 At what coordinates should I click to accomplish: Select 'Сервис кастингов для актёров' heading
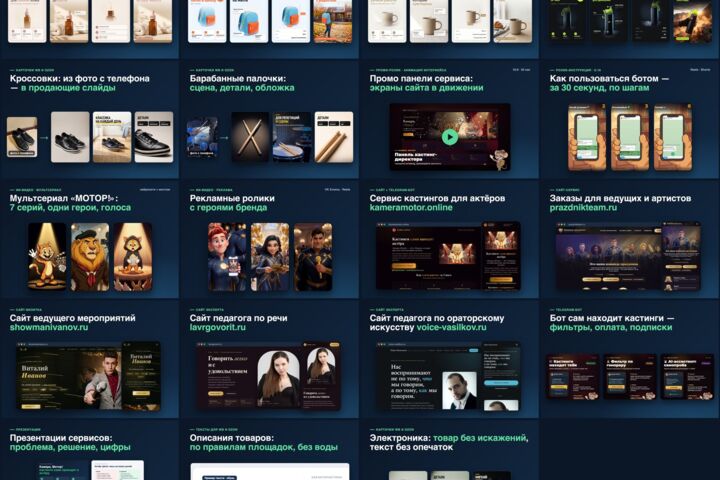point(437,198)
